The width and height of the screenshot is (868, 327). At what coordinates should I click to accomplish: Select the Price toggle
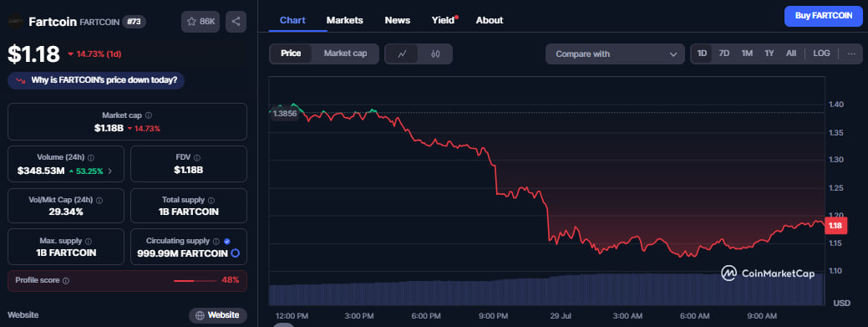pos(291,54)
